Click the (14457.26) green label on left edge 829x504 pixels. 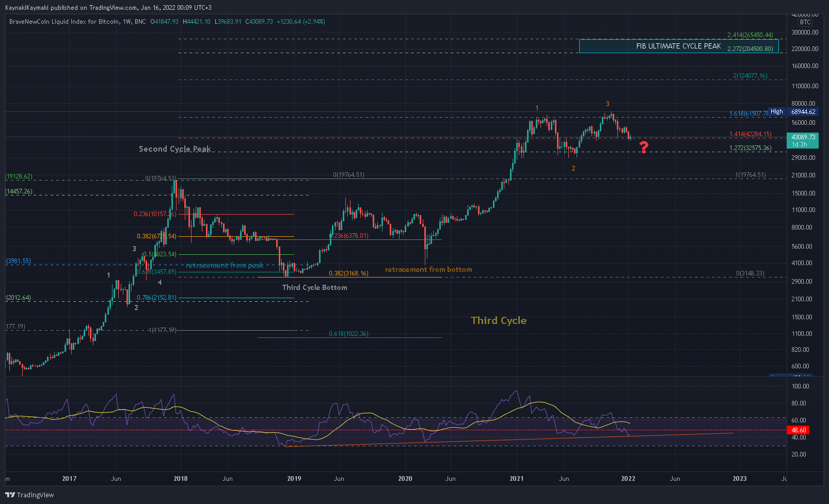19,191
